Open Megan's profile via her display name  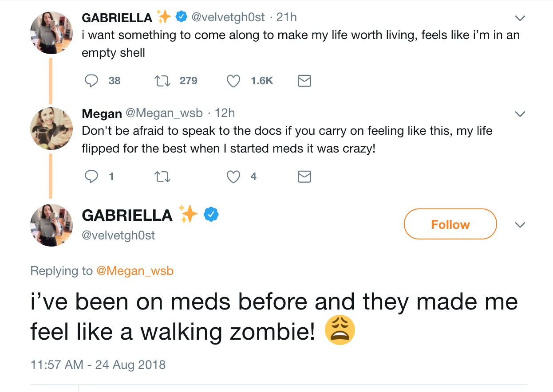click(102, 114)
